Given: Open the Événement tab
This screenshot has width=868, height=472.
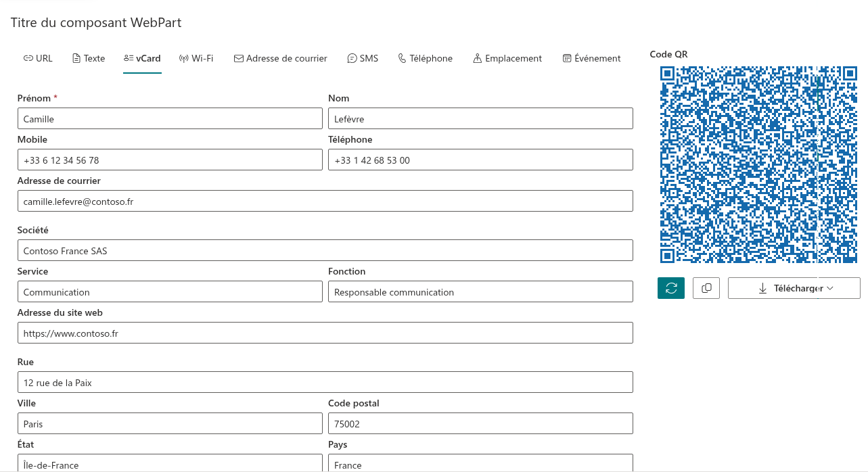Looking at the screenshot, I should [x=592, y=58].
